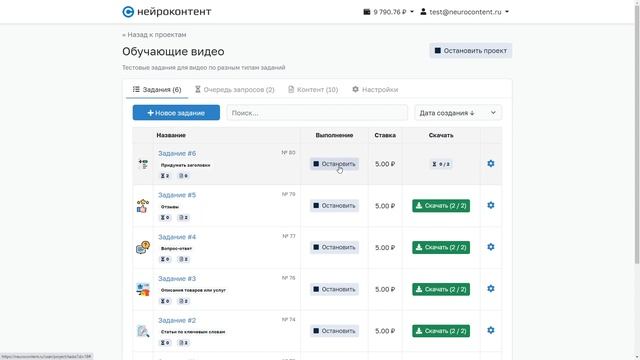Click the queue progress badge of Задание #6
This screenshot has width=640, height=360.
tap(441, 164)
